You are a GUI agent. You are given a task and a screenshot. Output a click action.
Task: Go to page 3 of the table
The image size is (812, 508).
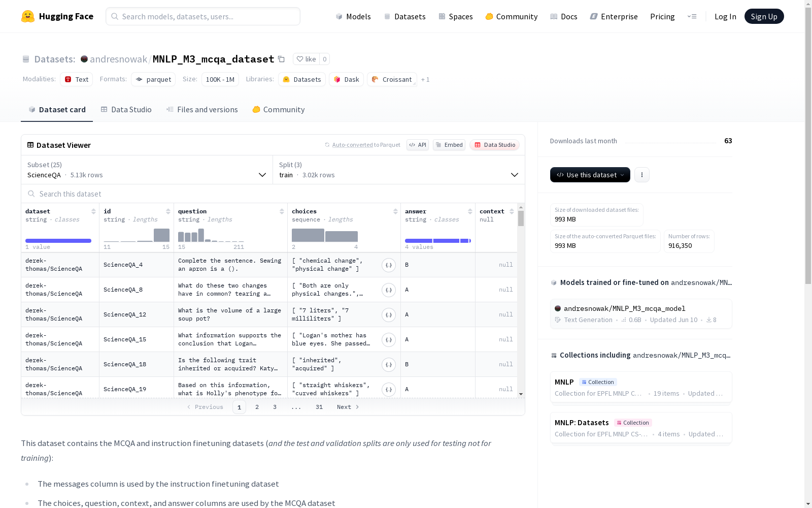point(275,407)
